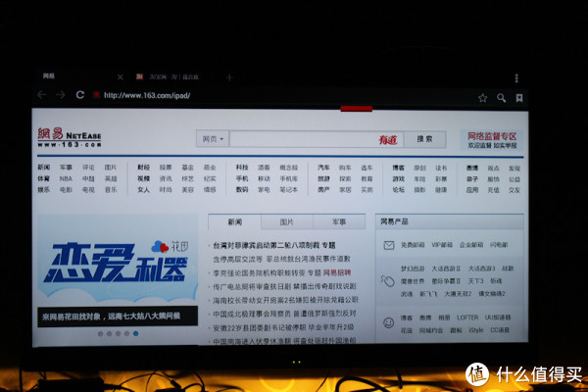This screenshot has height=392, width=588.
Task: Open 新闻 in the navigation menu
Action: [43, 168]
